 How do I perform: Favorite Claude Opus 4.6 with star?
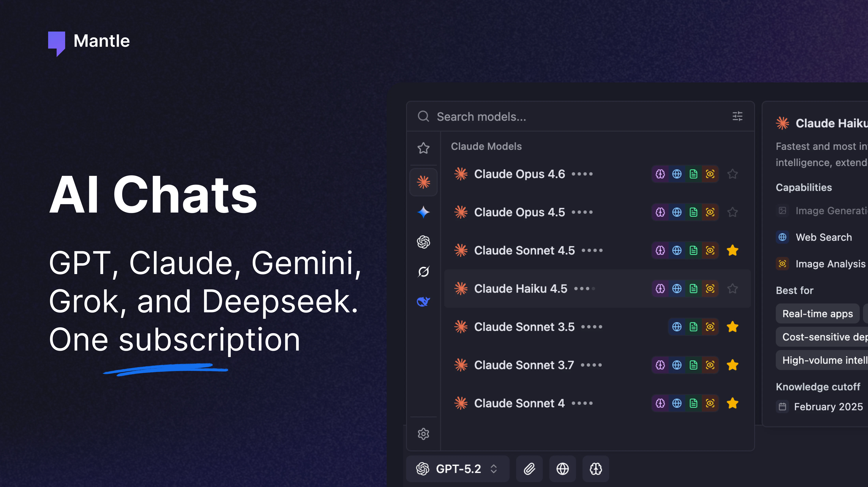[732, 174]
